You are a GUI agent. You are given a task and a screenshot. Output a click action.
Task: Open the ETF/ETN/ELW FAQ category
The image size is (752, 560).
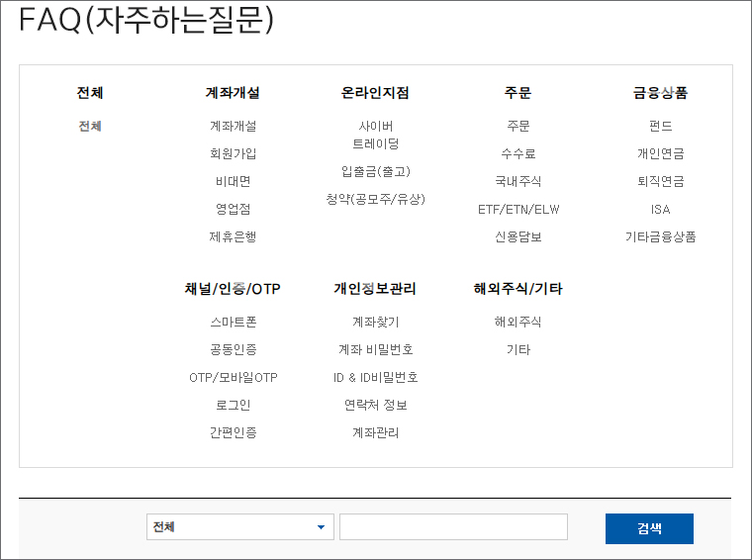pos(517,210)
